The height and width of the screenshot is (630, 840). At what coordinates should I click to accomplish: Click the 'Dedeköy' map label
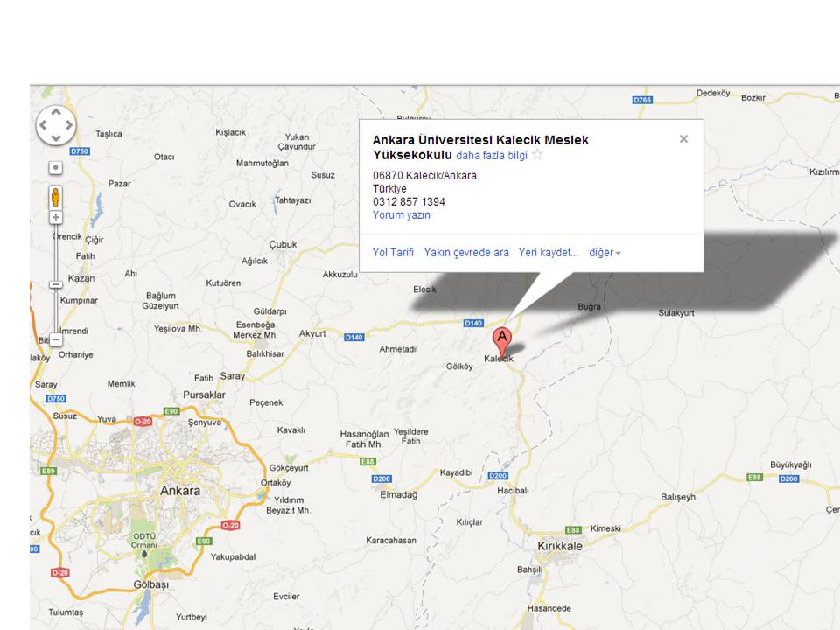pos(712,93)
